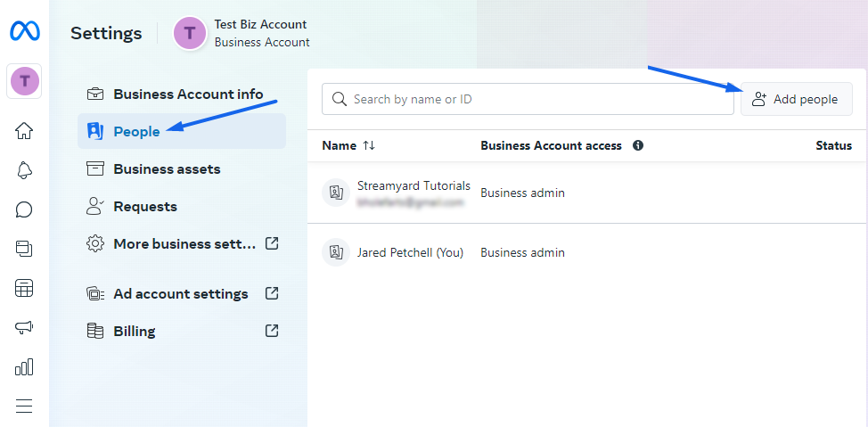Click the info icon next to Business Account access

tap(638, 145)
